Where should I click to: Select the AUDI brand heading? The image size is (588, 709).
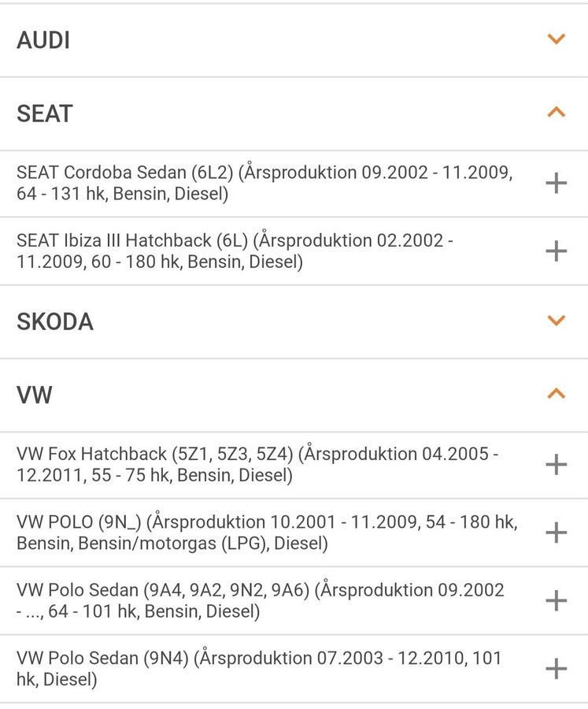pos(43,40)
